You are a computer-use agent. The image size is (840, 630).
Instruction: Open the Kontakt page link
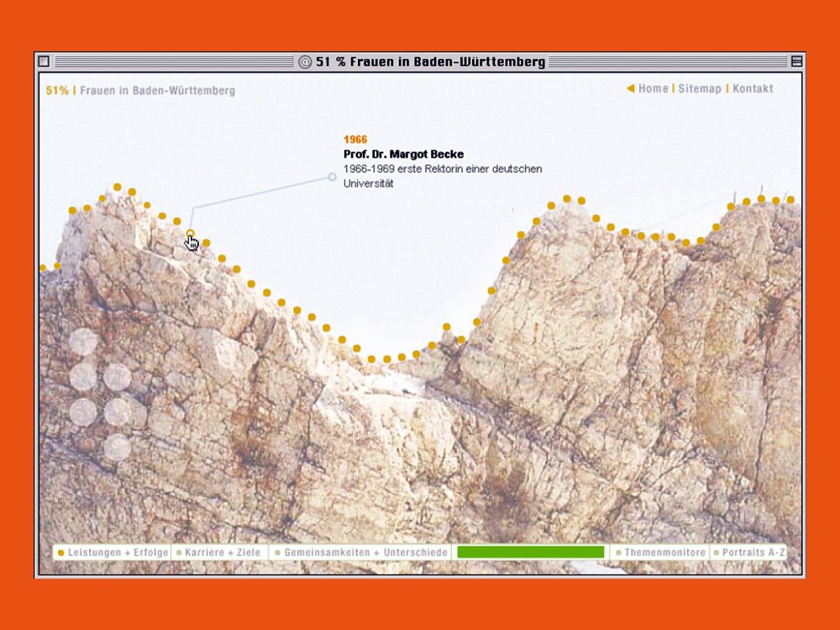(x=753, y=88)
